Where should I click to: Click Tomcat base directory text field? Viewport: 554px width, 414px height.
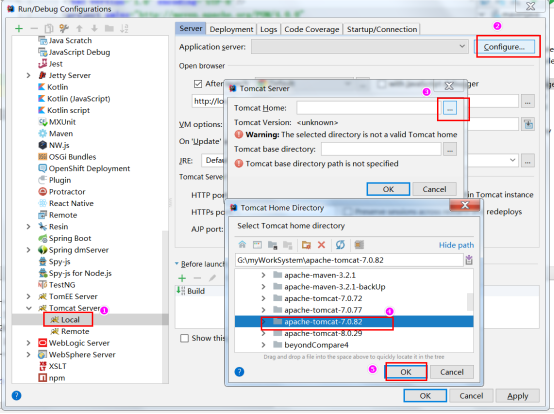(x=381, y=149)
